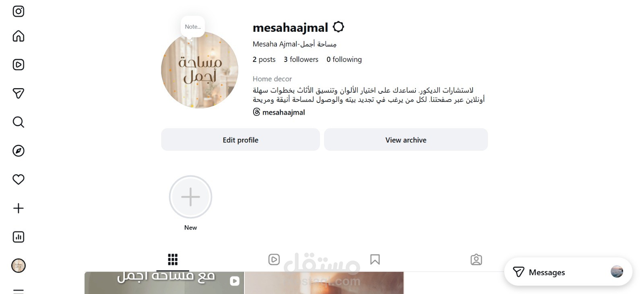This screenshot has height=294, width=644.
Task: Open Notifications heart icon
Action: [x=19, y=179]
